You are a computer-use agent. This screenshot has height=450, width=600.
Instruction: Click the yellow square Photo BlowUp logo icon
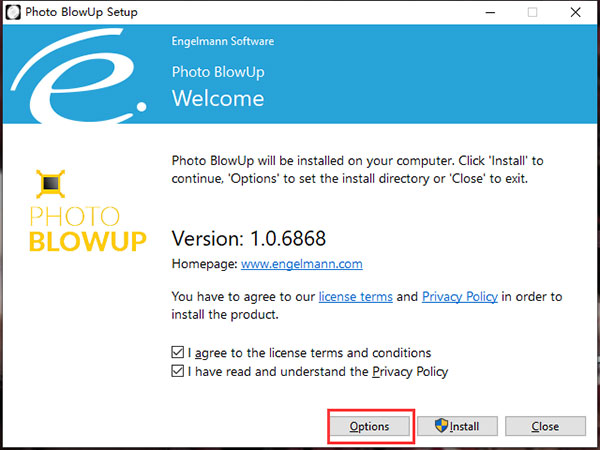point(48,183)
